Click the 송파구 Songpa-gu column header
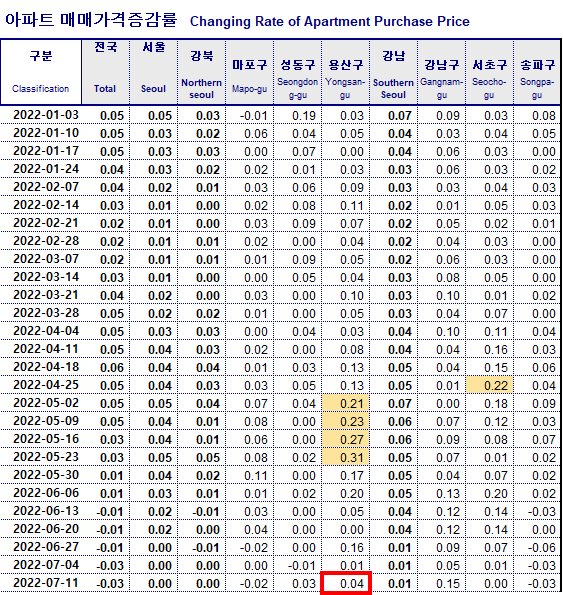This screenshot has height=595, width=563. (537, 72)
